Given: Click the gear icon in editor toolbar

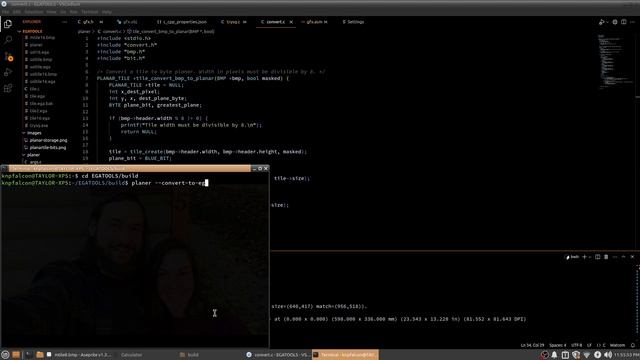Looking at the screenshot, I should (x=615, y=22).
